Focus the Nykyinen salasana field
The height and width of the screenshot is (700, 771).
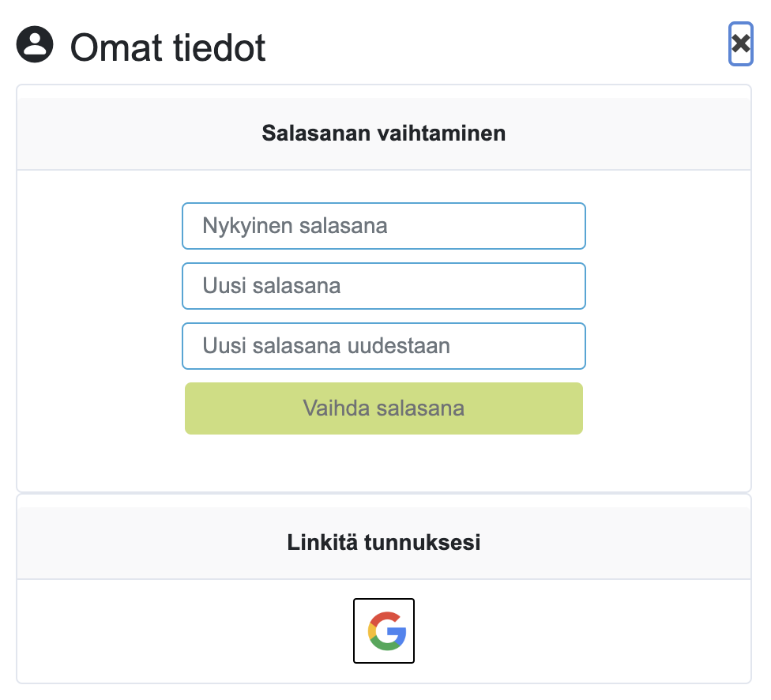click(x=384, y=226)
